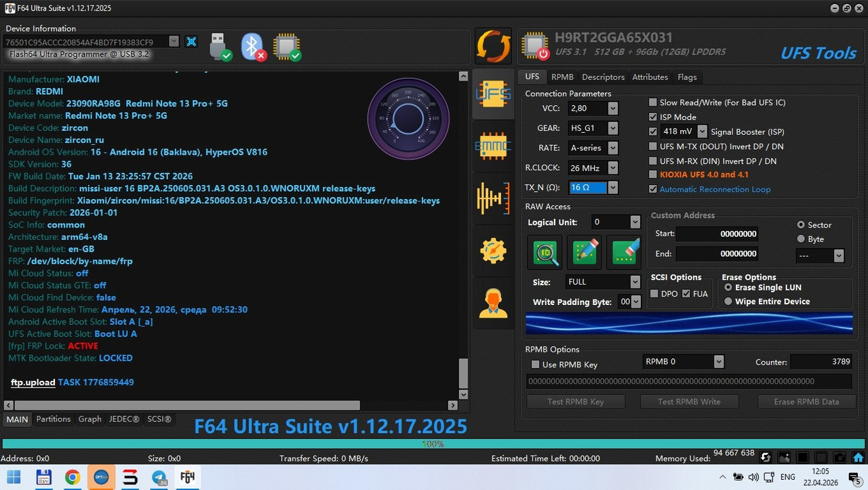Switch to the Descriptors tab
This screenshot has width=868, height=490.
[x=604, y=77]
